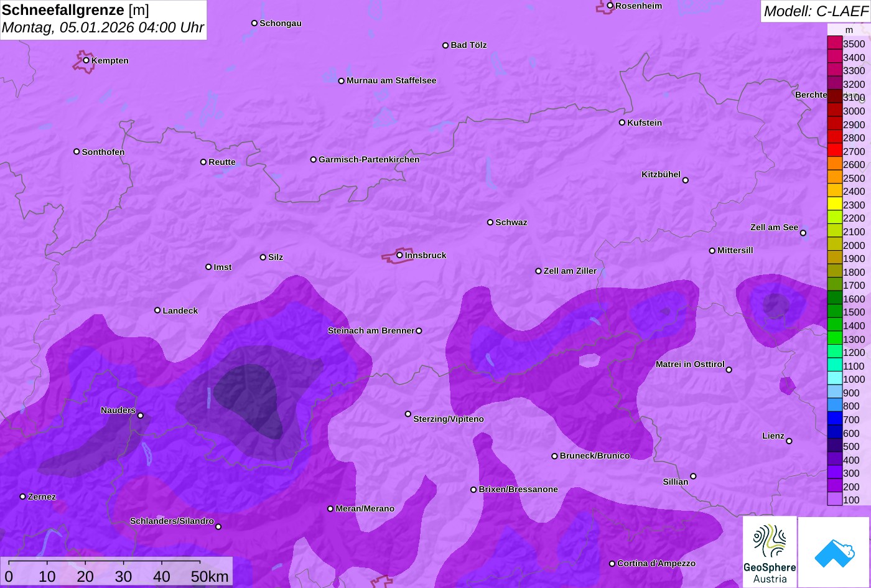Pick the 1500 m green legend swatch

(x=834, y=311)
